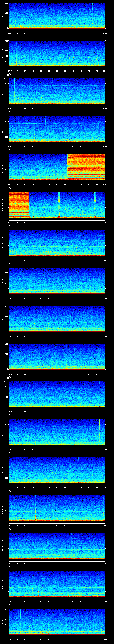Click the '14:23:00' time axis label
114x644 pixels.
[9, 374]
